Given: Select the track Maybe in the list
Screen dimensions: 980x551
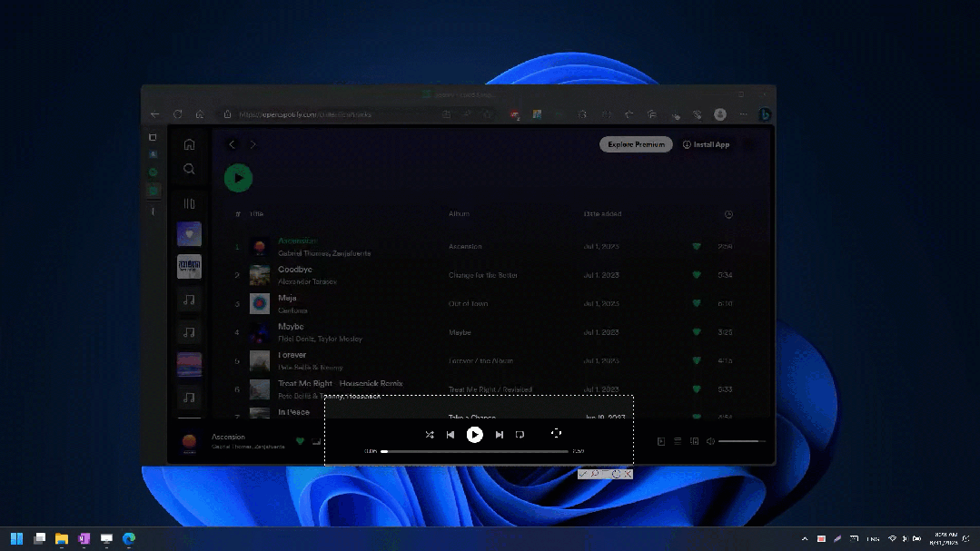Looking at the screenshot, I should click(291, 327).
